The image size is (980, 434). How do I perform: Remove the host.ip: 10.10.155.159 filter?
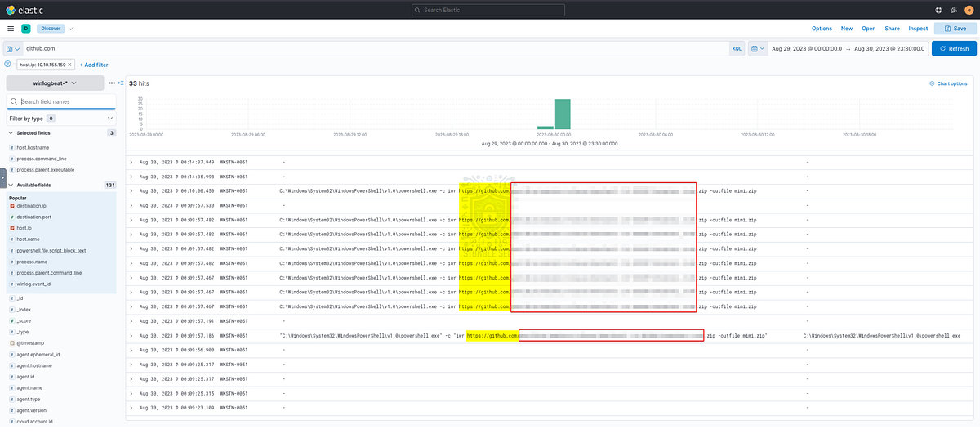[70, 64]
